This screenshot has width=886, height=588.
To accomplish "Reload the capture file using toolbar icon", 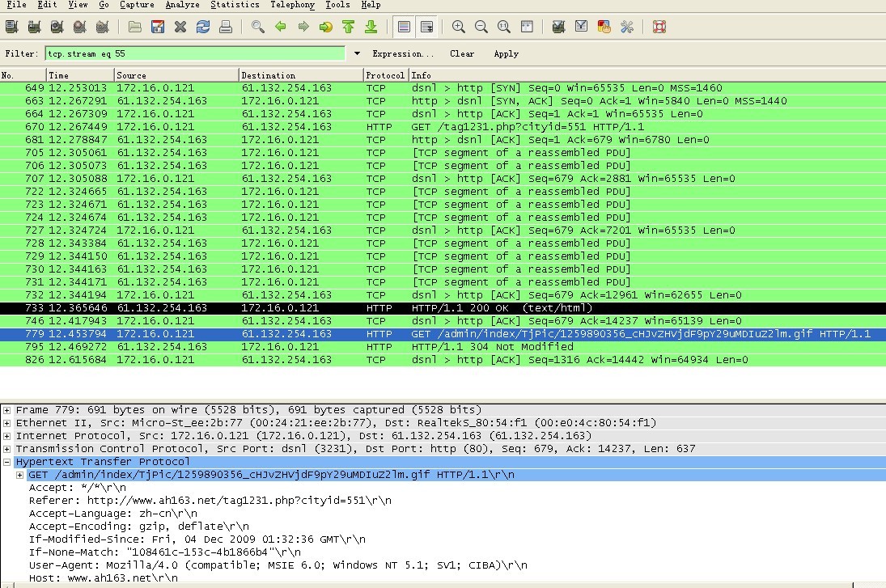I will click(203, 27).
